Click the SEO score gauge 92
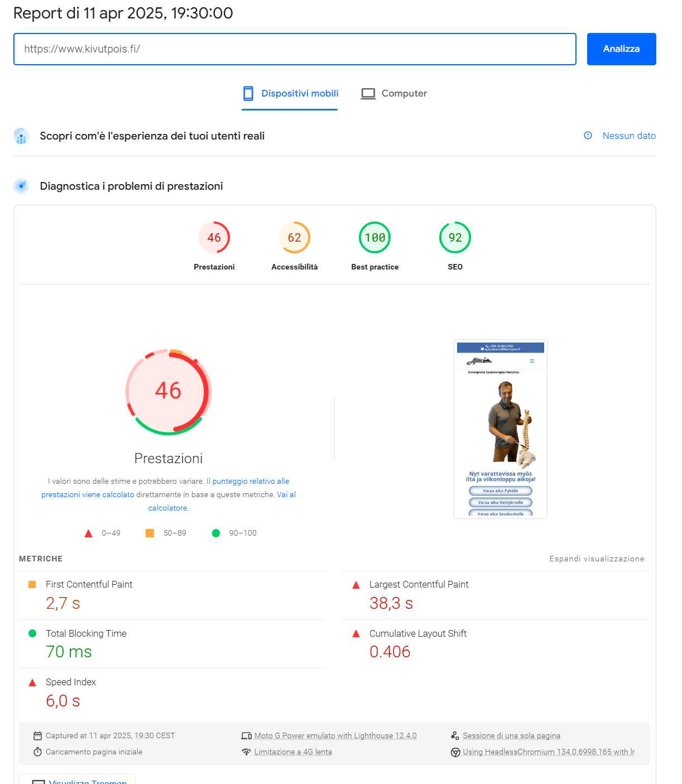682x784 pixels. coord(455,238)
